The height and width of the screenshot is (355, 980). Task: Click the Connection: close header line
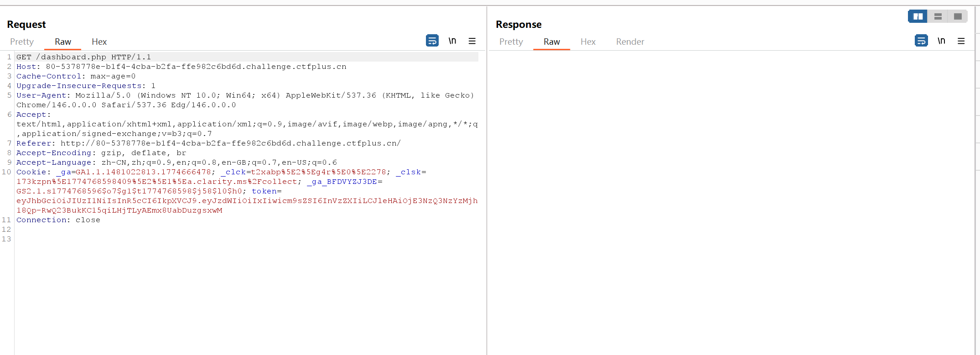click(x=58, y=220)
